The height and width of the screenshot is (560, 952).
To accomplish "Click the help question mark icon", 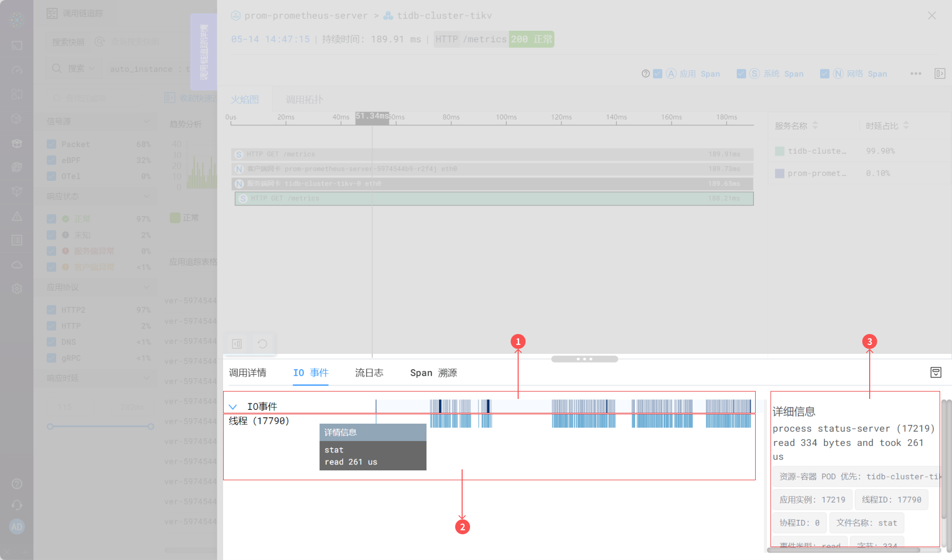I will click(x=646, y=74).
